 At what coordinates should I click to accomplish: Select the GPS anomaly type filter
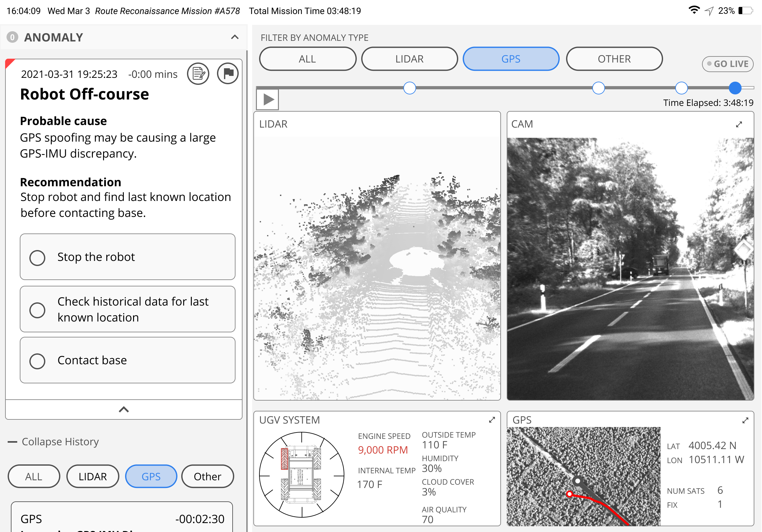511,59
